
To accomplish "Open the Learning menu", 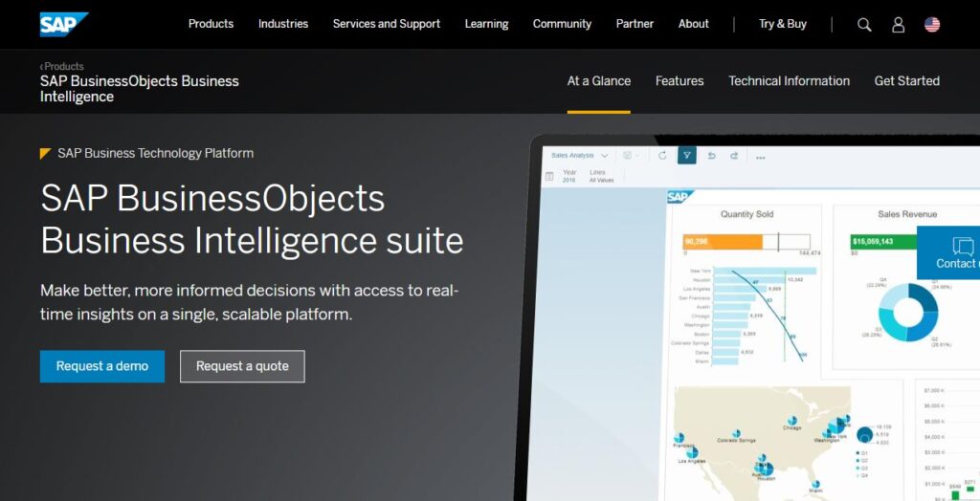I will (x=486, y=24).
